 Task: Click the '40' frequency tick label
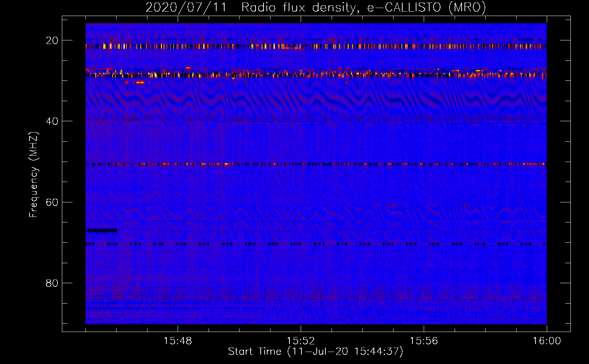(52, 121)
